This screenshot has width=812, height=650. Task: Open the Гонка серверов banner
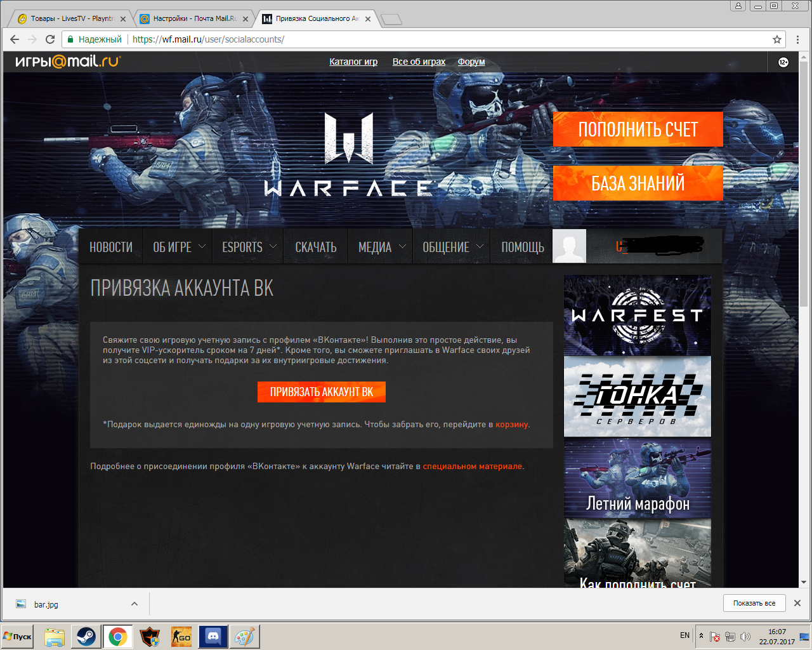(638, 397)
